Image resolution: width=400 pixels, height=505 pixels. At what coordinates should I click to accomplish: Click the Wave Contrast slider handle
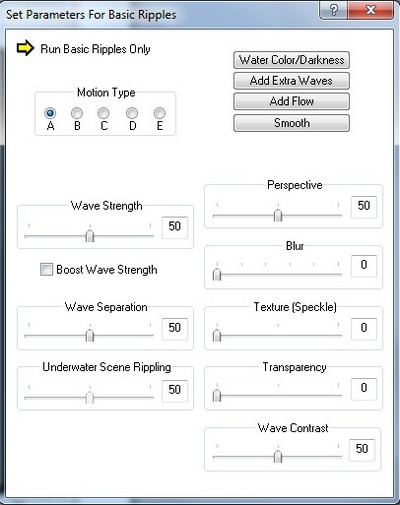[278, 456]
